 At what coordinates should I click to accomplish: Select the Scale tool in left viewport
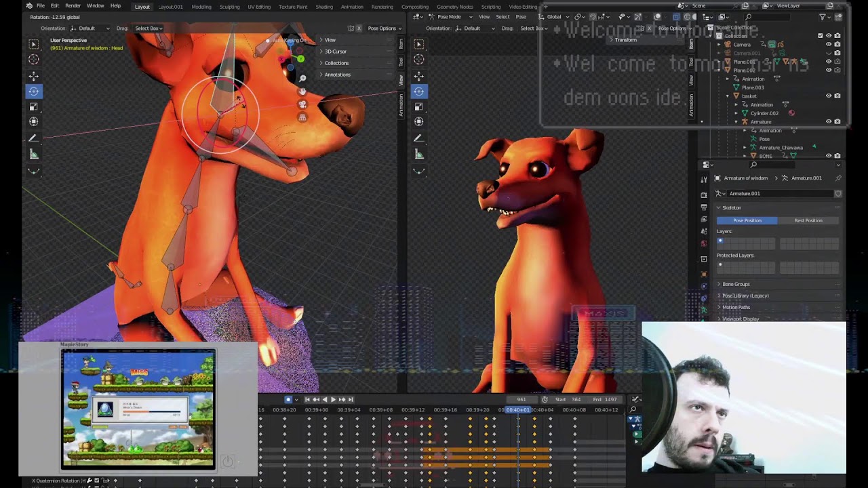(x=33, y=106)
